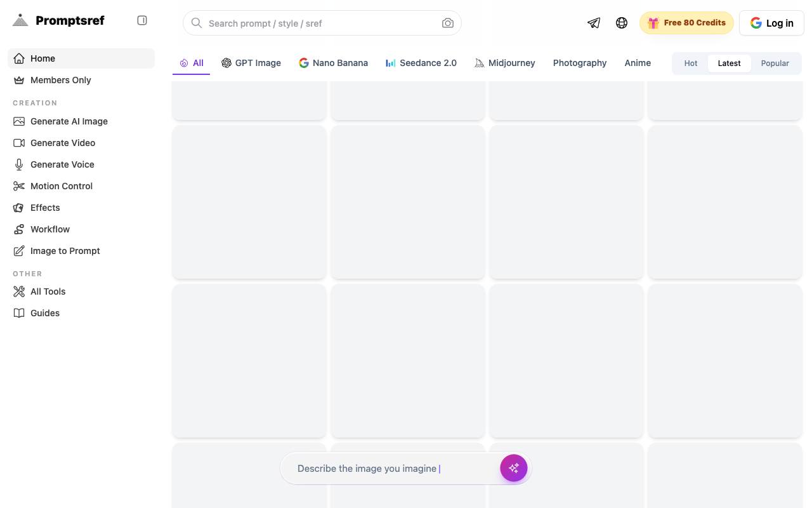Click the Free 80 Credits button
Screen dimensions: 812x508
686,23
